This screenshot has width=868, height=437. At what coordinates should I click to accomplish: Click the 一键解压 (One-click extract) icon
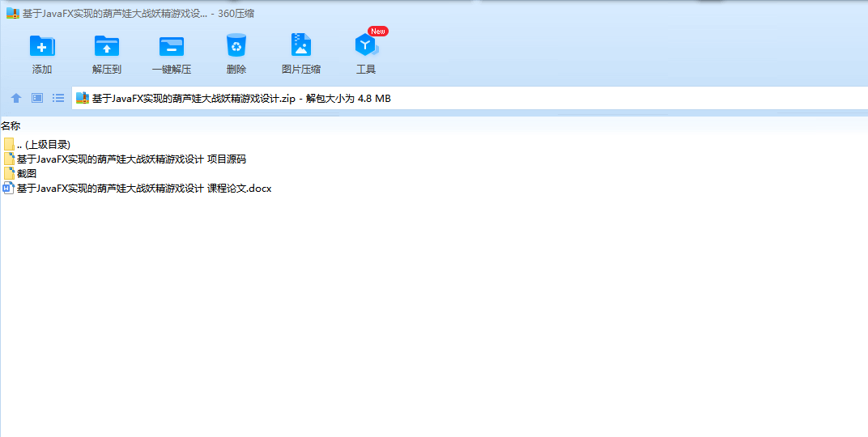coord(172,46)
